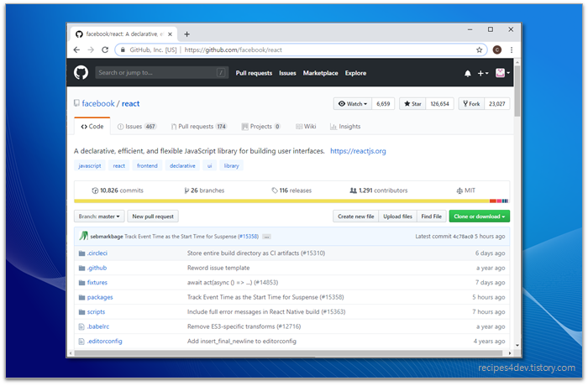Open the plus create-new dropdown
This screenshot has height=386, width=588.
pyautogui.click(x=483, y=74)
